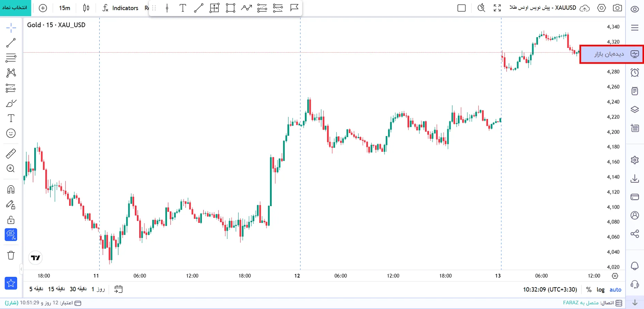The width and height of the screenshot is (644, 309).
Task: Select the text tool in left toolbar
Action: point(11,118)
